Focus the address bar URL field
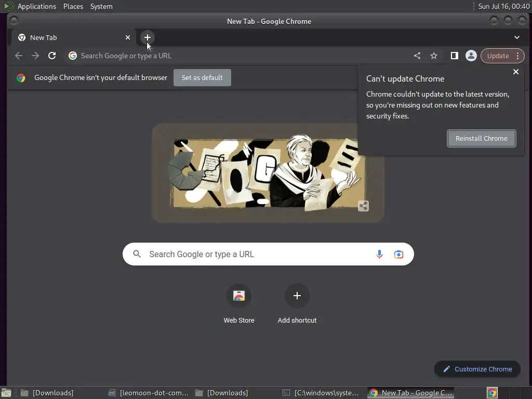The image size is (532, 399). click(237, 56)
